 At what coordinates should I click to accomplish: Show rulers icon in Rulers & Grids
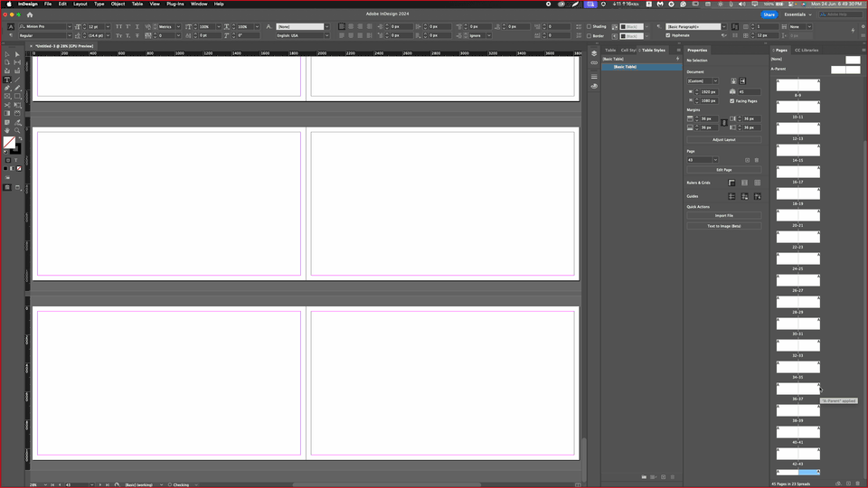(x=731, y=183)
